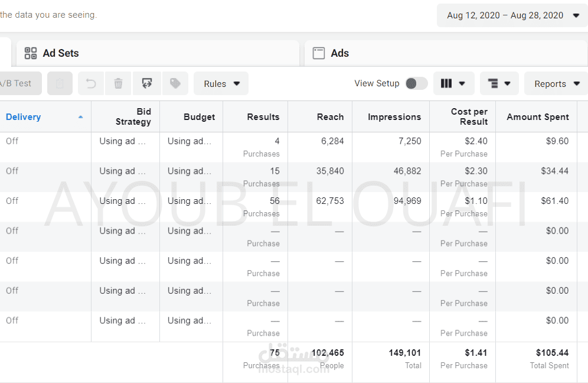Viewport: 588px width, 383px height.
Task: Open the Aug 12 – Aug 28 date range picker
Action: [512, 15]
